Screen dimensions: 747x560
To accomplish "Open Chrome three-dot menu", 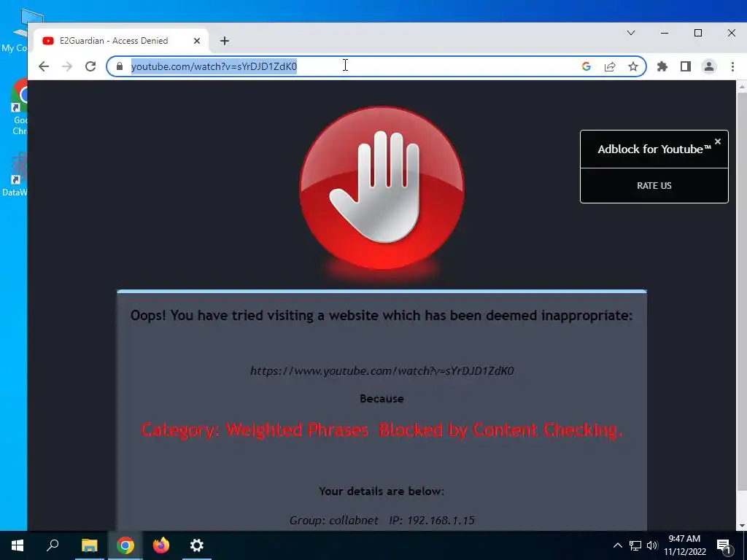I will [732, 66].
